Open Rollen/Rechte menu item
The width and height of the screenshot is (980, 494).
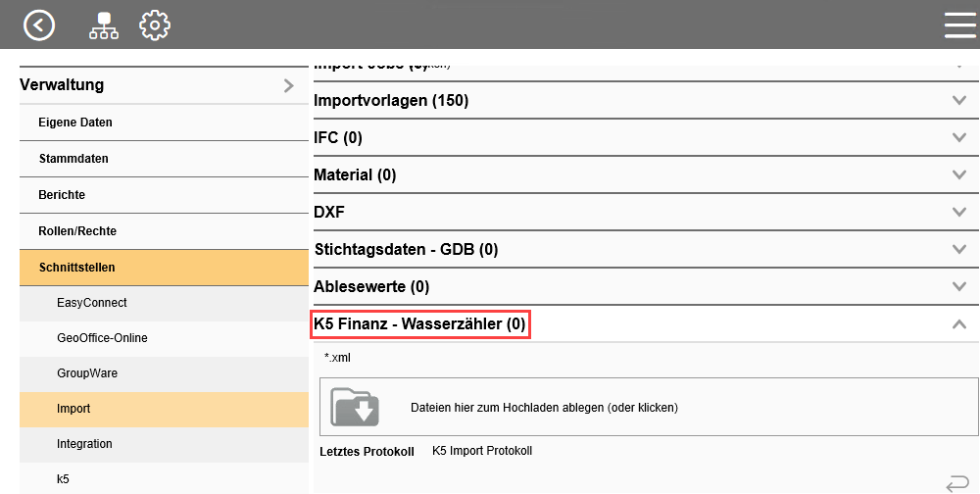(165, 231)
